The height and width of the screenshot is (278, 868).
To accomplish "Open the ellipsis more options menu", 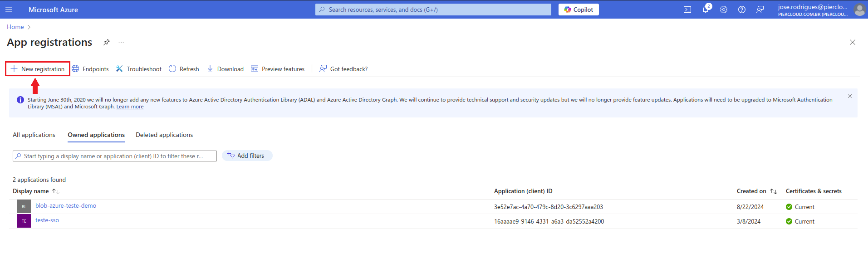I will click(121, 42).
